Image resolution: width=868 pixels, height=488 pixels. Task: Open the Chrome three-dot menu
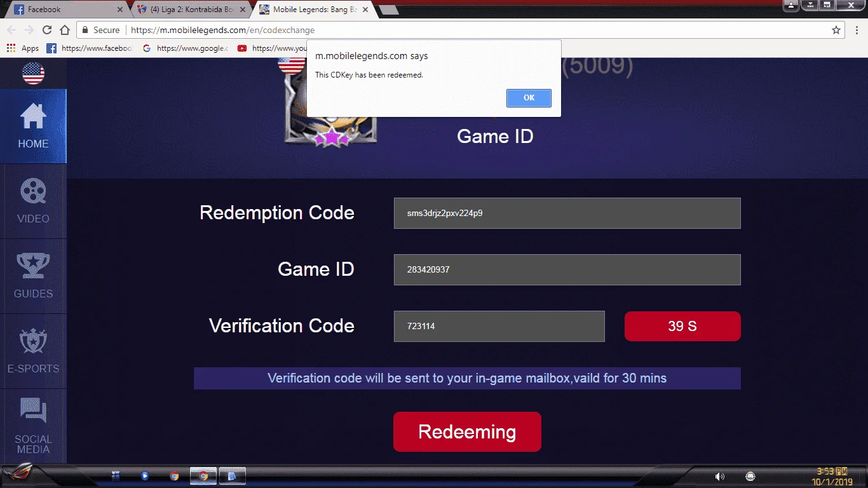857,30
